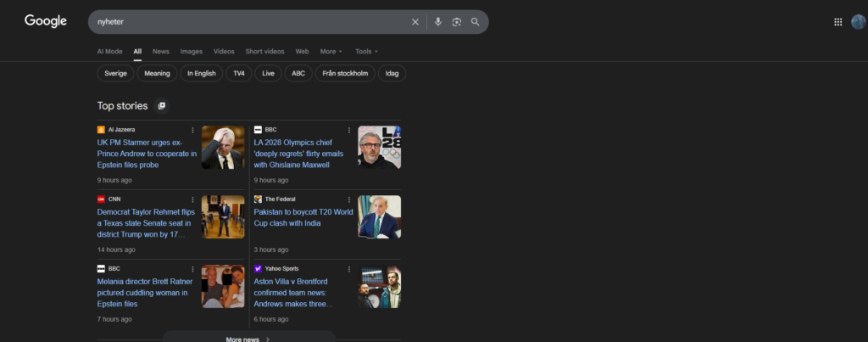
Task: Open search by image camera icon
Action: (x=457, y=22)
